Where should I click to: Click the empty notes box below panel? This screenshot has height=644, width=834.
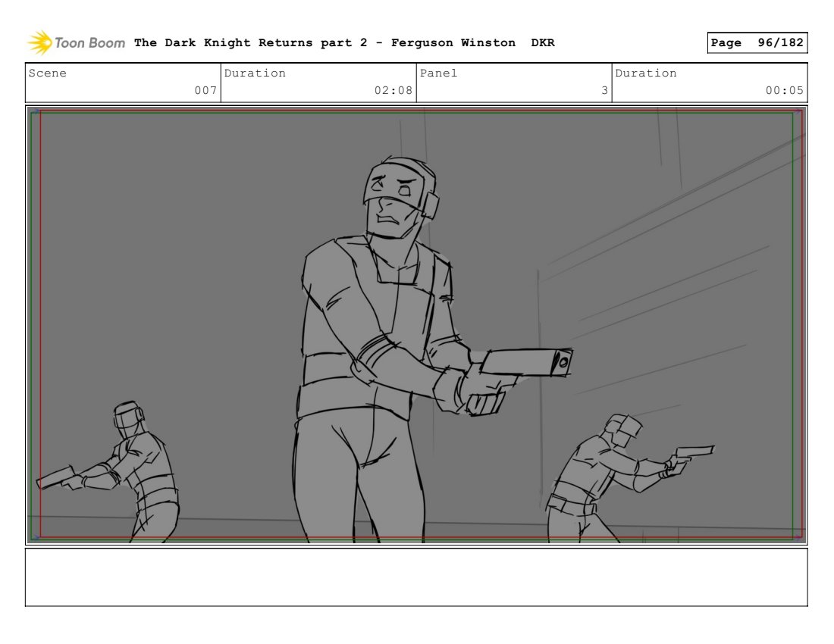[416, 577]
